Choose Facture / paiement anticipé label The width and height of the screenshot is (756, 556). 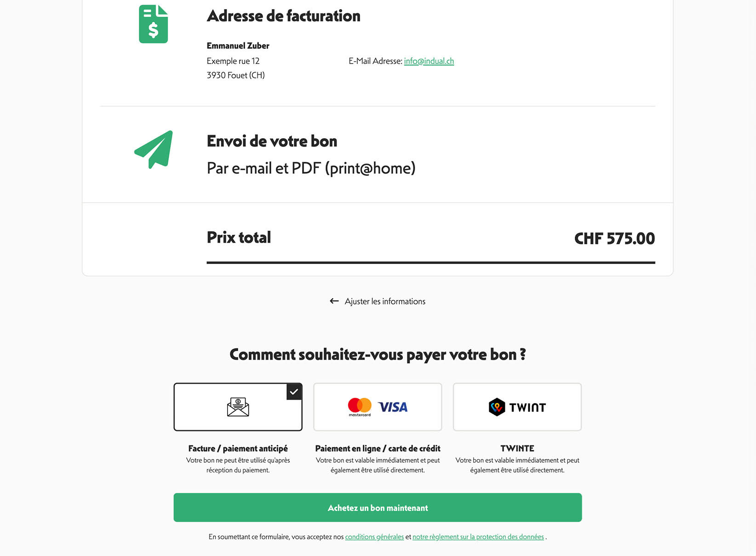[x=238, y=448]
